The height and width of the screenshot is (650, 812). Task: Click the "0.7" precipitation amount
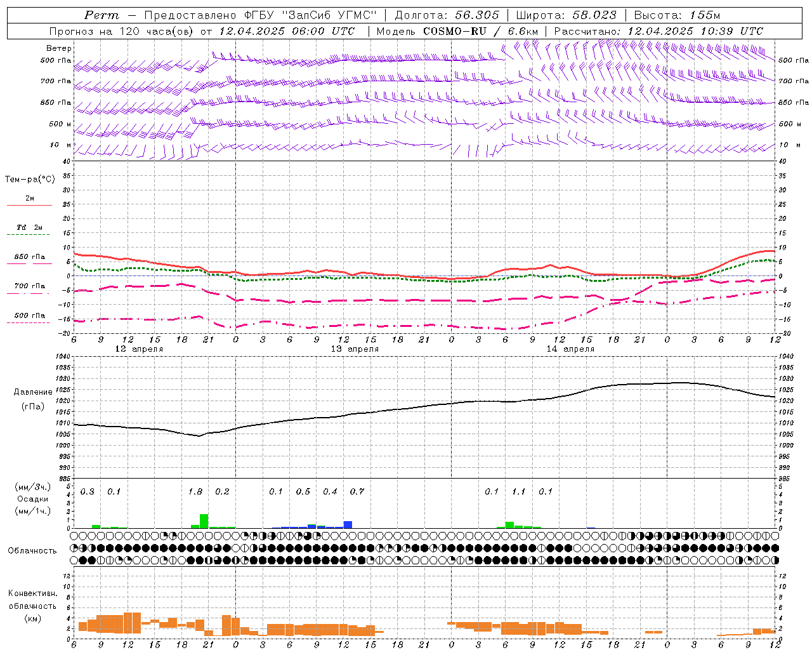point(357,492)
